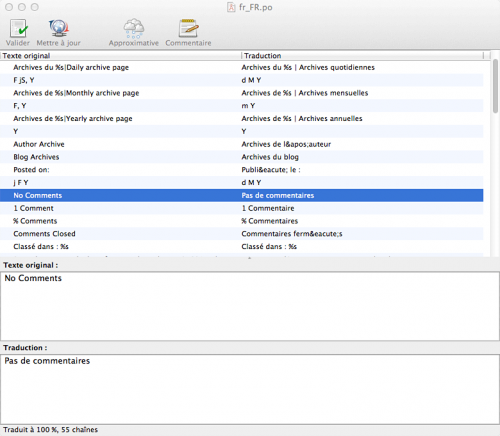
Task: Click translation 'Publi&eacute; le :'
Action: click(x=271, y=170)
